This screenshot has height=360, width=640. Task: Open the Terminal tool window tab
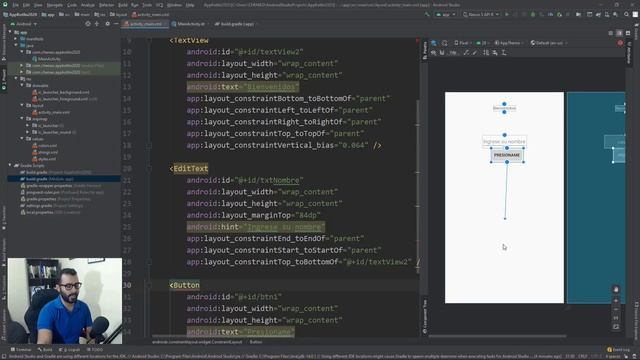pyautogui.click(x=21, y=350)
